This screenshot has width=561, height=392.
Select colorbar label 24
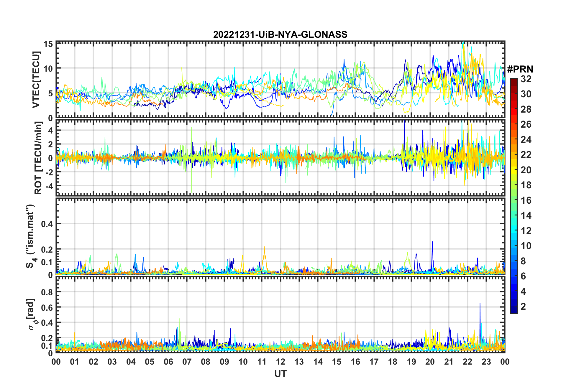526,140
